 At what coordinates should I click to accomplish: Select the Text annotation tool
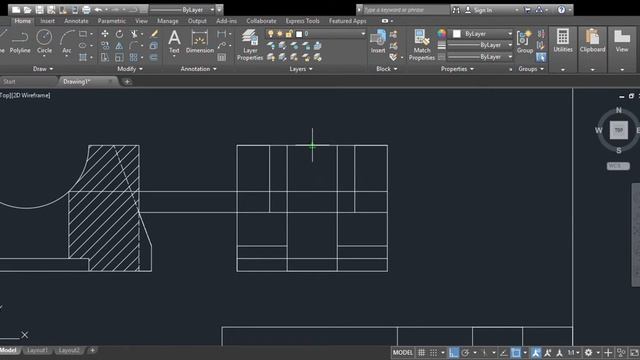174,42
